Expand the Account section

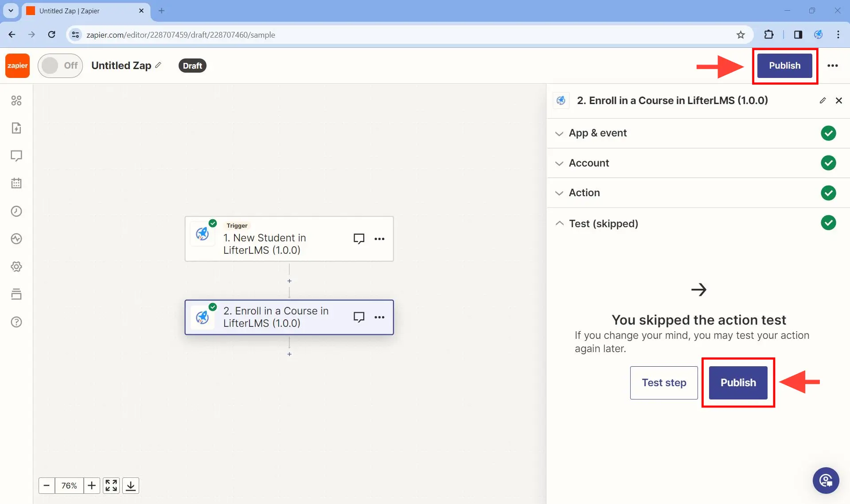(698, 163)
